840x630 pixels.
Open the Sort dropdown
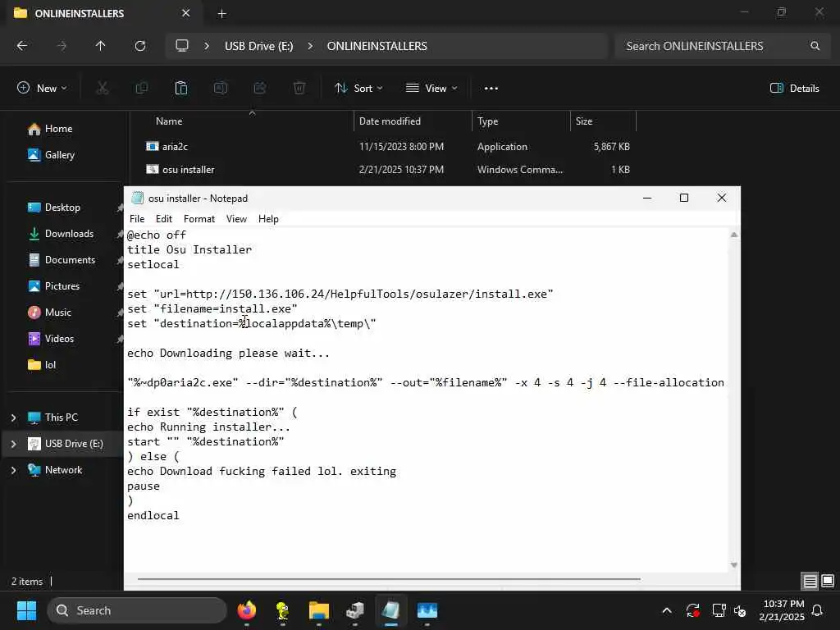pos(358,89)
